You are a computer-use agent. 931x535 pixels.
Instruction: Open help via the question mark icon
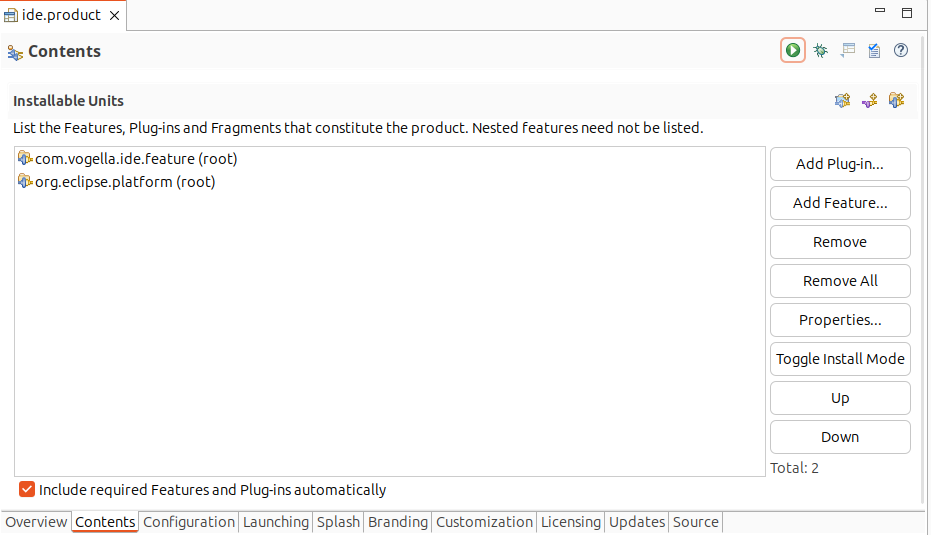[901, 50]
